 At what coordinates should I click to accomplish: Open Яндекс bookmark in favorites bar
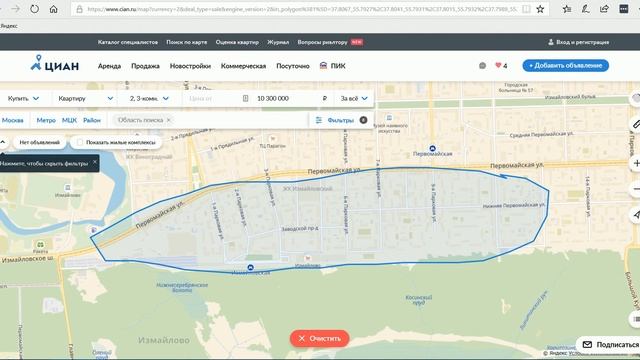click(x=9, y=26)
